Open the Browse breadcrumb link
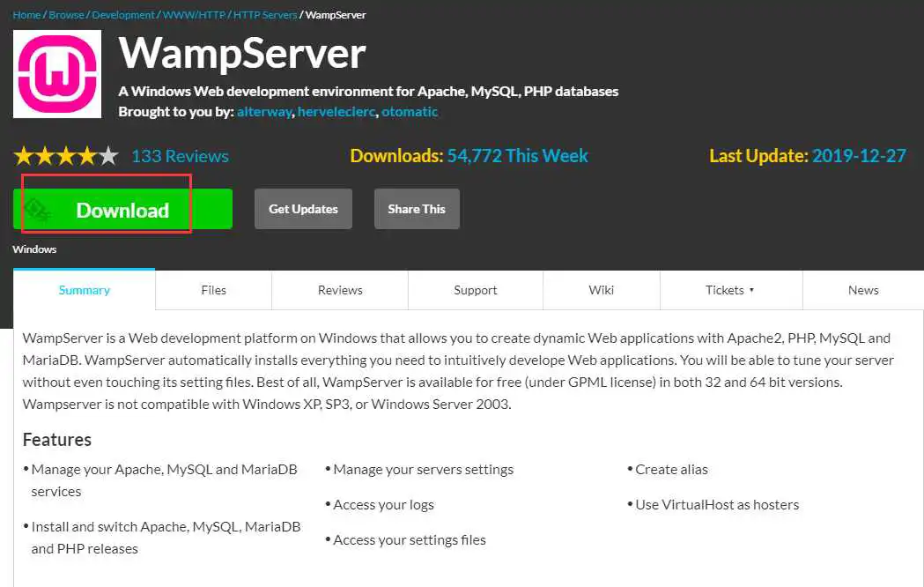Screen dimensions: 924x587 (66, 15)
